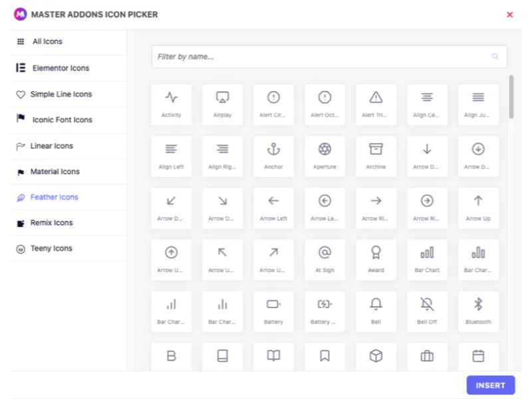This screenshot has height=399, width=532.
Task: Choose the Anchor icon
Action: point(273,156)
